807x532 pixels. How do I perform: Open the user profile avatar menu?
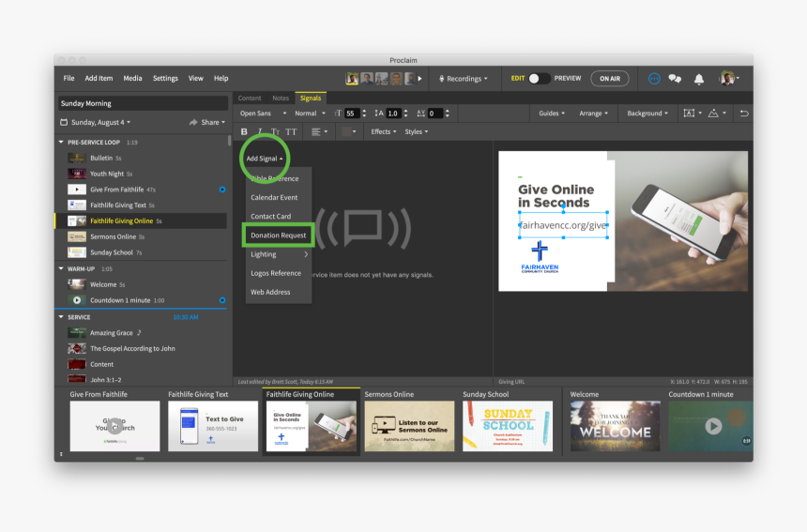pyautogui.click(x=729, y=78)
